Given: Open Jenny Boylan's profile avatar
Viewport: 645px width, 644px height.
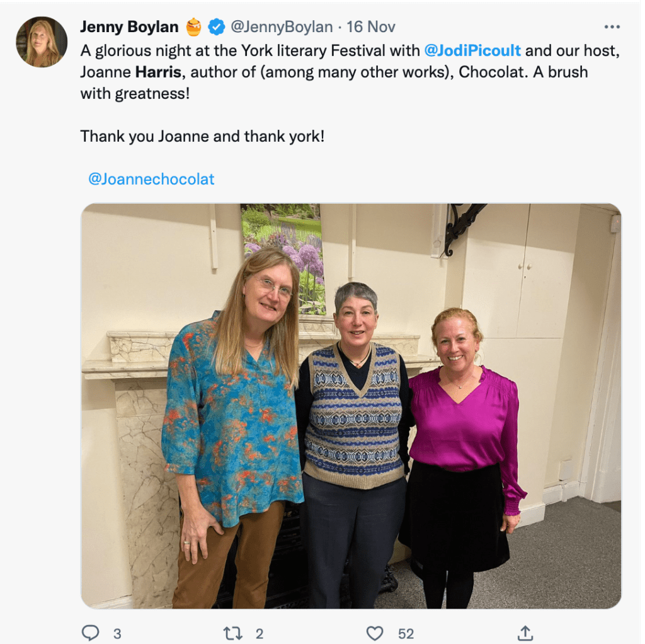Looking at the screenshot, I should pos(42,42).
